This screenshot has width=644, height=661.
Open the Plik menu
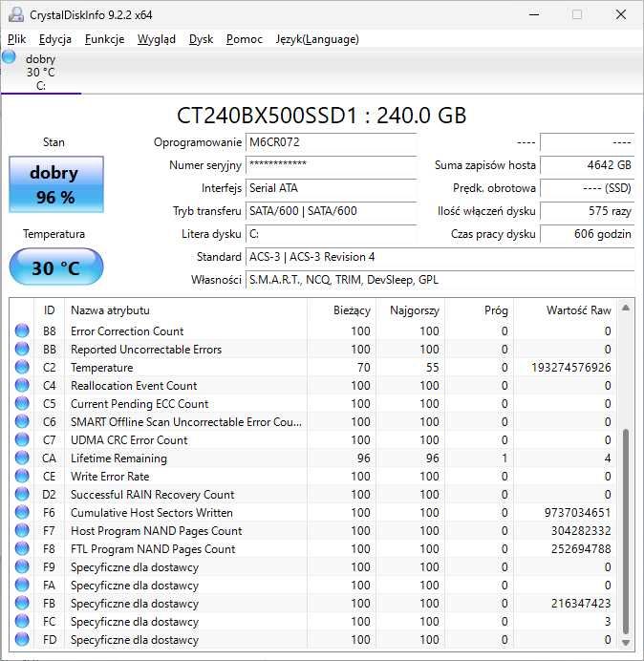click(x=17, y=39)
